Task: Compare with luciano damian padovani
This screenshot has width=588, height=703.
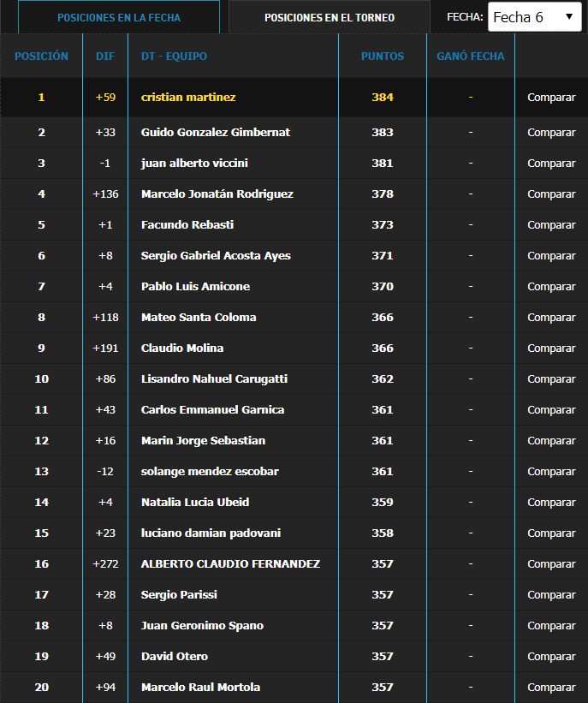Action: click(x=551, y=533)
